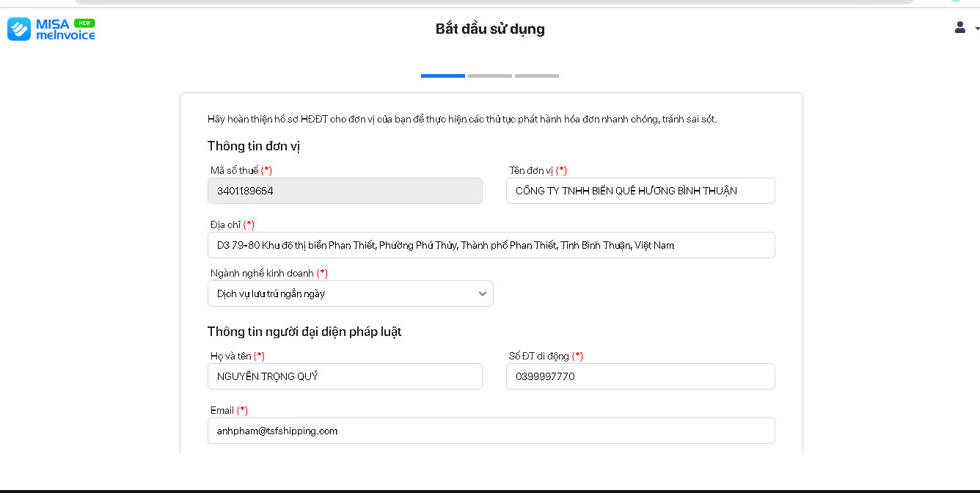
Task: Click the Tên đơn vị label
Action: (538, 170)
